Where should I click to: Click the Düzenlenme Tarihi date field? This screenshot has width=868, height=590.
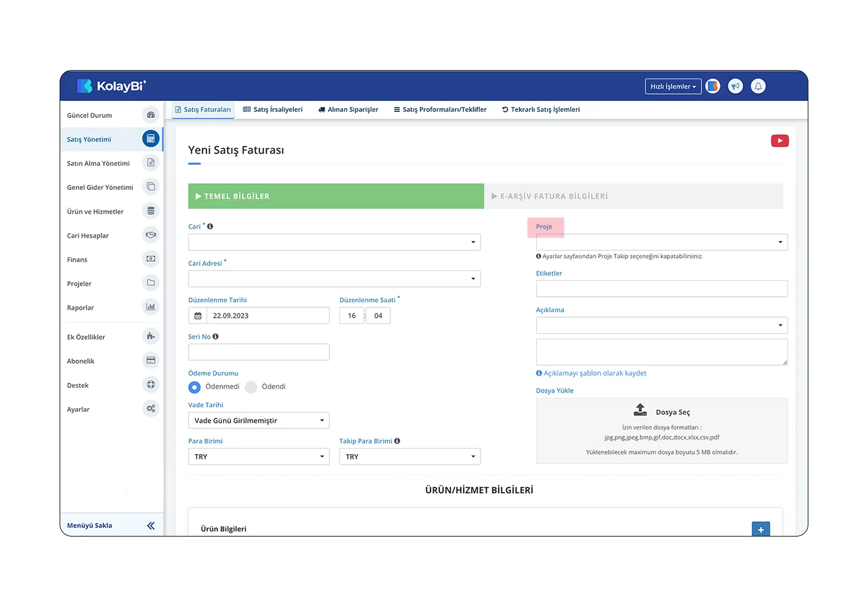tap(268, 316)
